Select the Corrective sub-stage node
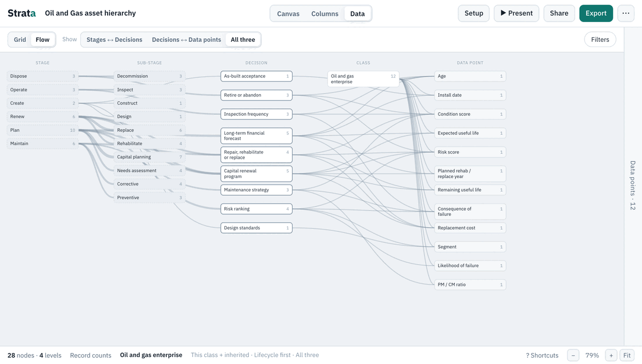The width and height of the screenshot is (642, 364). 149,184
